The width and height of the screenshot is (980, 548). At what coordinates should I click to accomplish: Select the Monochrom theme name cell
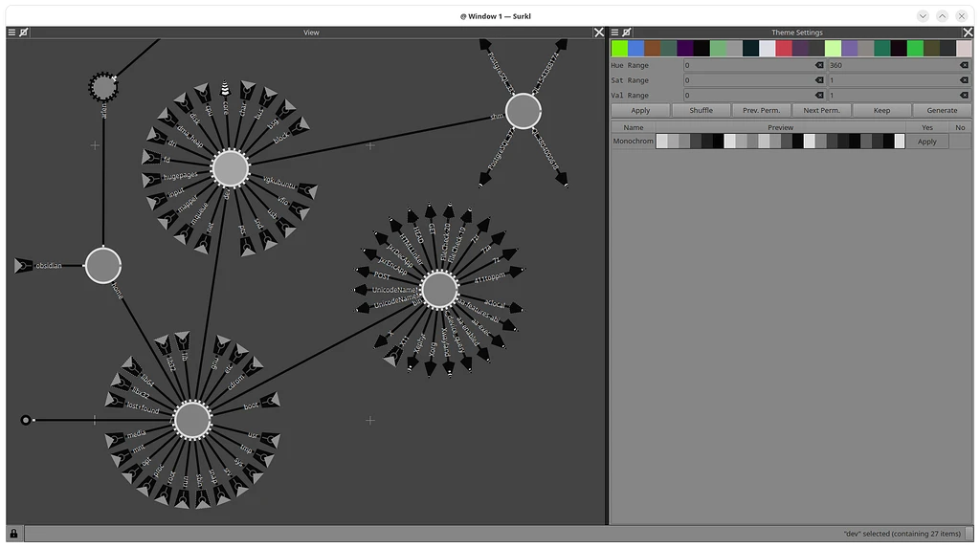[634, 142]
